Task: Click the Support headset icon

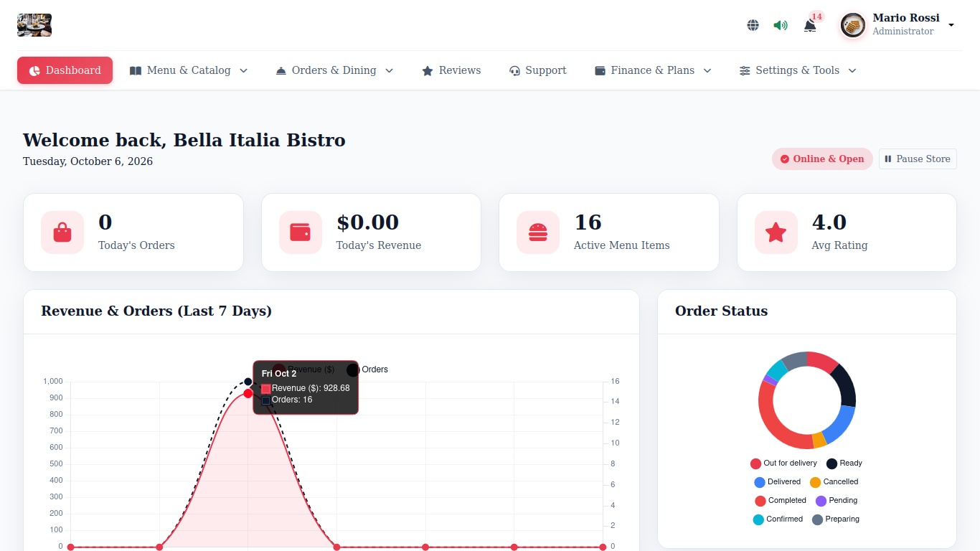Action: (x=514, y=71)
